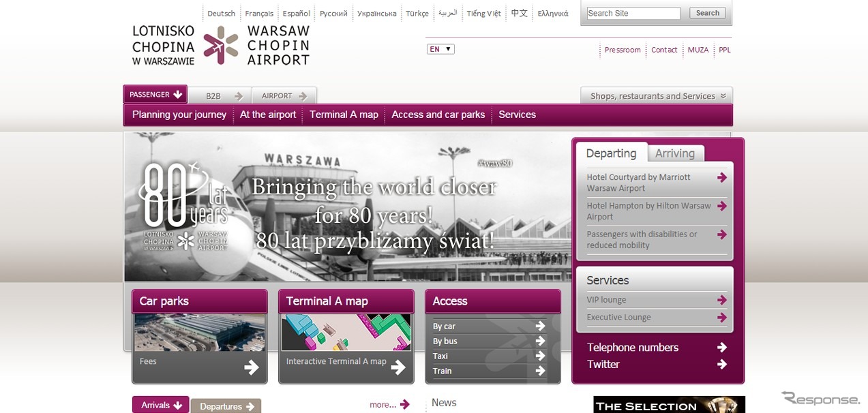Click the Telephone numbers arrow icon
Image resolution: width=868 pixels, height=413 pixels.
(x=722, y=348)
